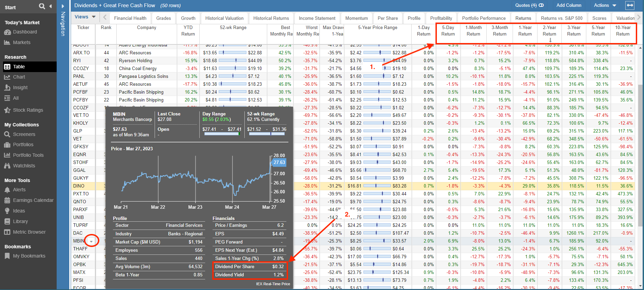
Task: Click the China Coal Energy company name
Action: click(138, 68)
